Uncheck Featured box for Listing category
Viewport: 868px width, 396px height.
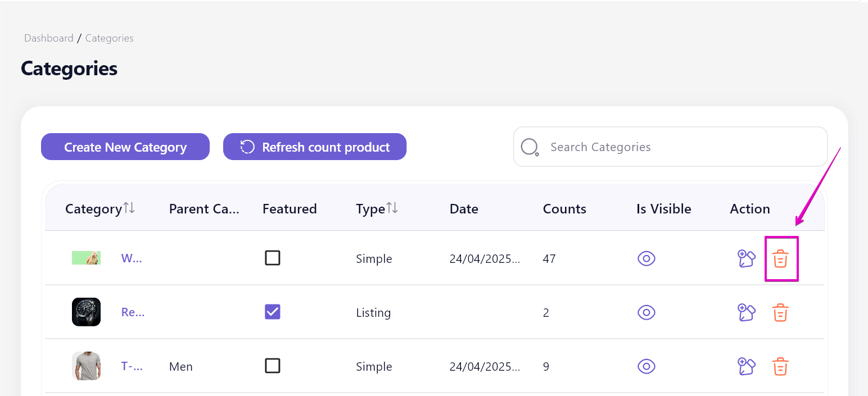pyautogui.click(x=273, y=312)
